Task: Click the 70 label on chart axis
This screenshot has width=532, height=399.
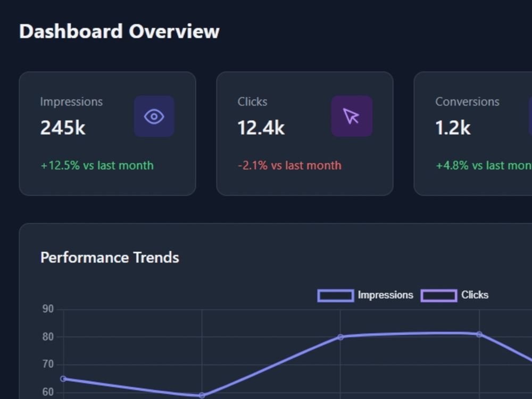Action: click(48, 364)
